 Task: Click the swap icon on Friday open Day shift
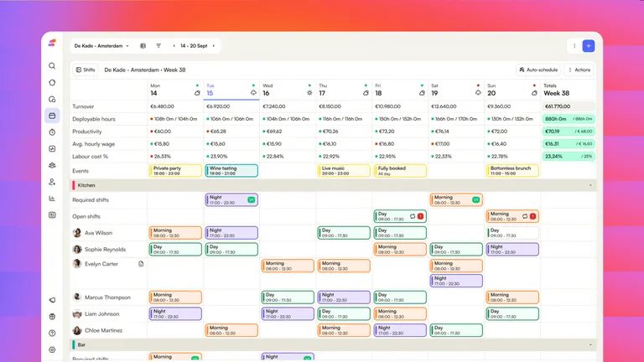pos(413,216)
